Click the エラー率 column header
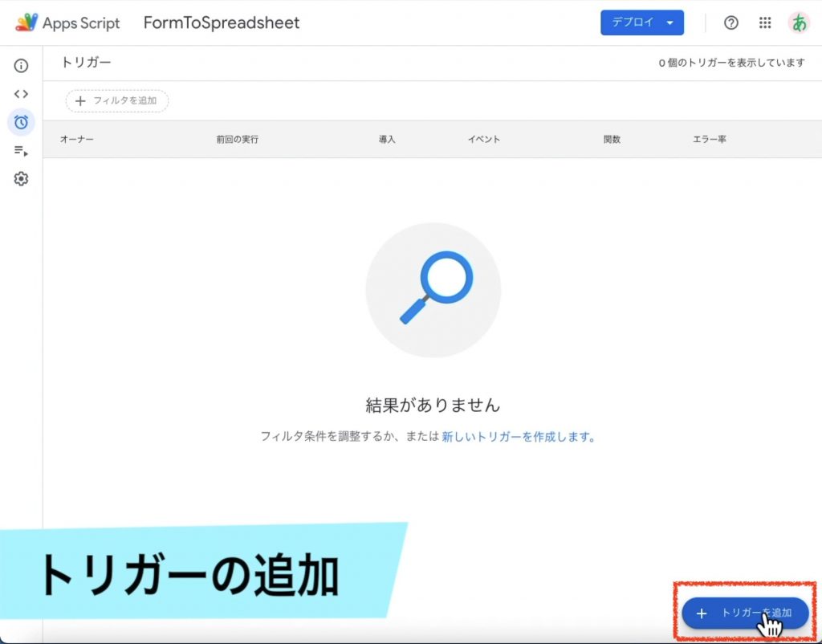Screen dimensions: 822x644 pyautogui.click(x=710, y=139)
